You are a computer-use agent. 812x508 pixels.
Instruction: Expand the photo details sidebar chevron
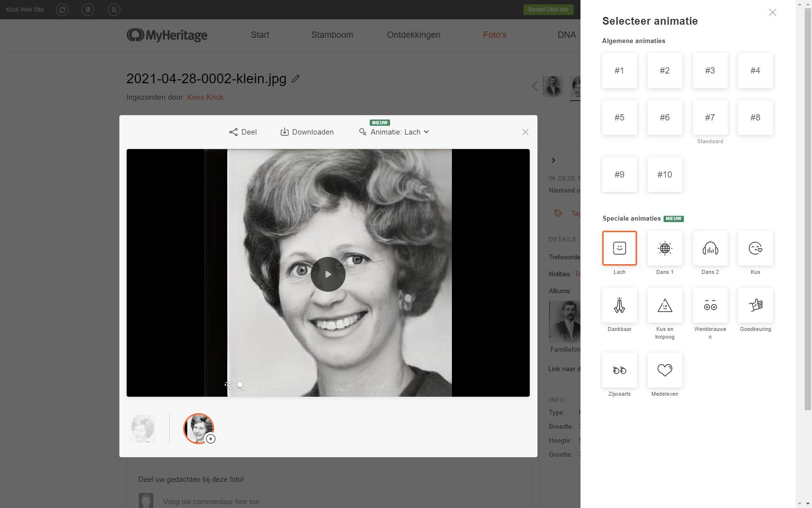coord(553,160)
